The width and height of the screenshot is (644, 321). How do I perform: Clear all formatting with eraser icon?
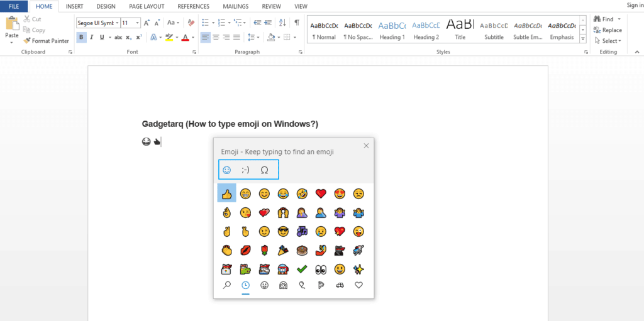pyautogui.click(x=191, y=23)
